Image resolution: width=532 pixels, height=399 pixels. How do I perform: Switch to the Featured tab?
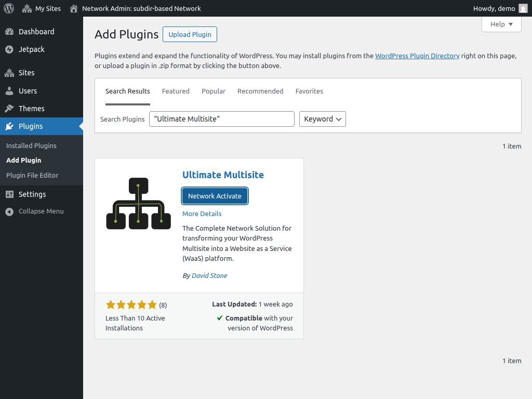pyautogui.click(x=176, y=91)
